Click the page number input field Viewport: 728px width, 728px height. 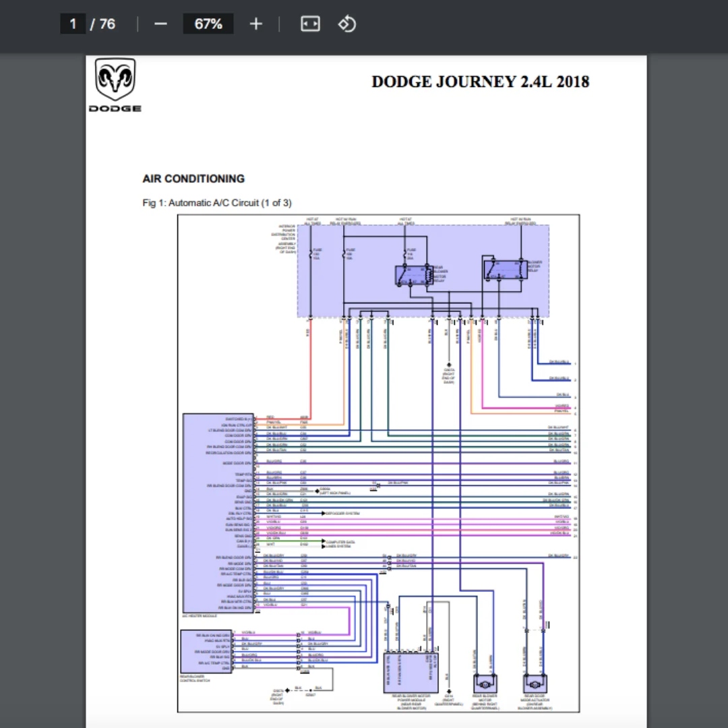[x=72, y=24]
